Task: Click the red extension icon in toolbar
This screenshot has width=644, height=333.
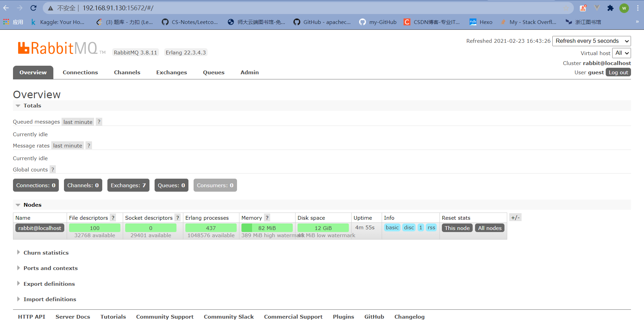Action: pyautogui.click(x=583, y=8)
